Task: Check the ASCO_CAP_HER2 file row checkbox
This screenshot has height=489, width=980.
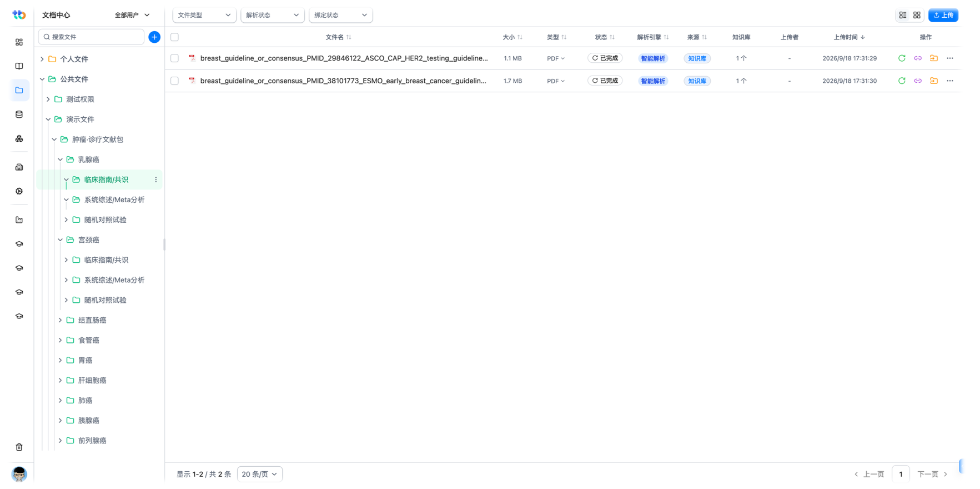Action: click(x=174, y=58)
